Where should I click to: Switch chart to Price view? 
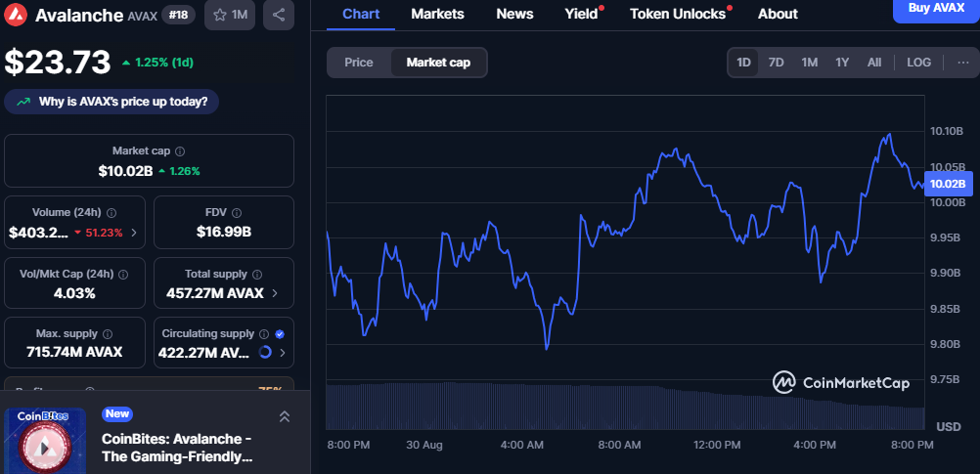(359, 63)
